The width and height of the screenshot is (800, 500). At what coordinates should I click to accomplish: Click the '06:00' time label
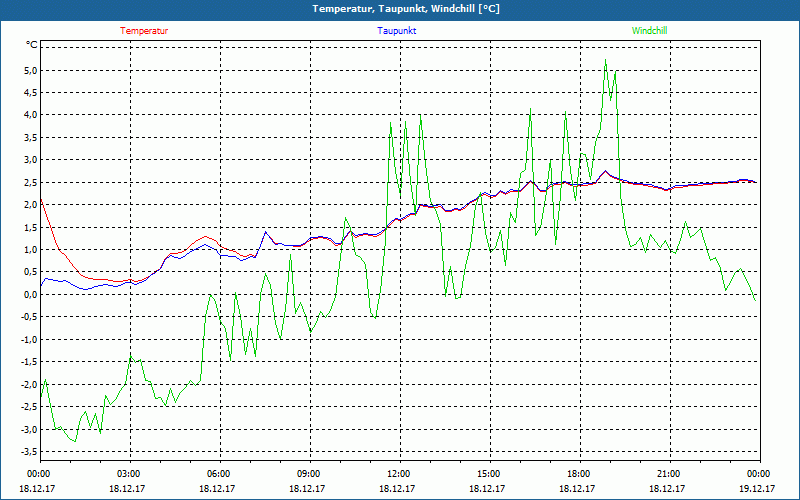(220, 474)
